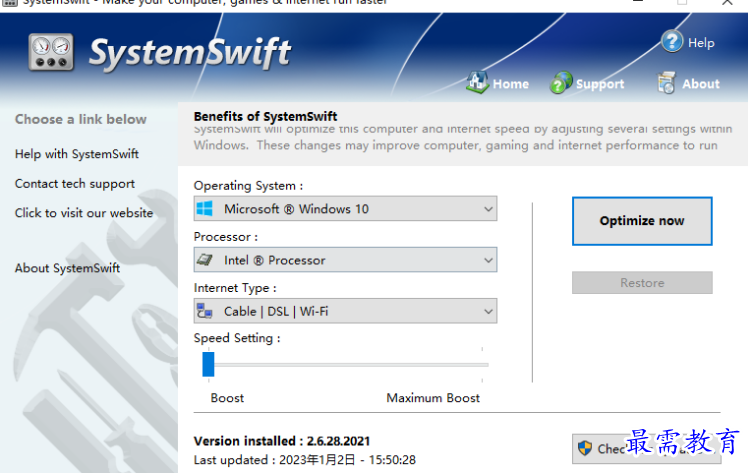Open the Internet Type dropdown
Viewport: 748px width, 473px height.
click(345, 311)
